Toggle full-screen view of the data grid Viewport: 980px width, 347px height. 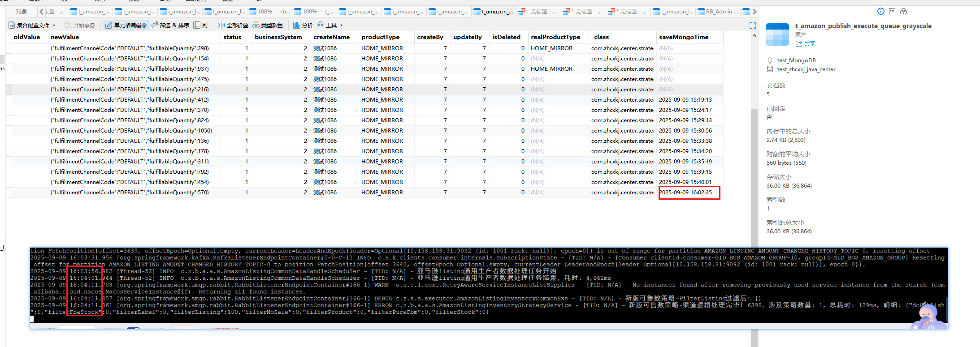[x=753, y=26]
